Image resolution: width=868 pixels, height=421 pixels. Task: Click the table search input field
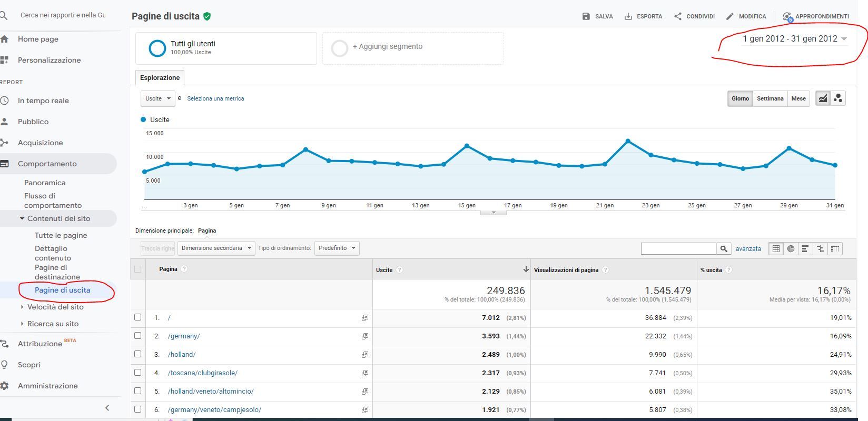point(679,249)
